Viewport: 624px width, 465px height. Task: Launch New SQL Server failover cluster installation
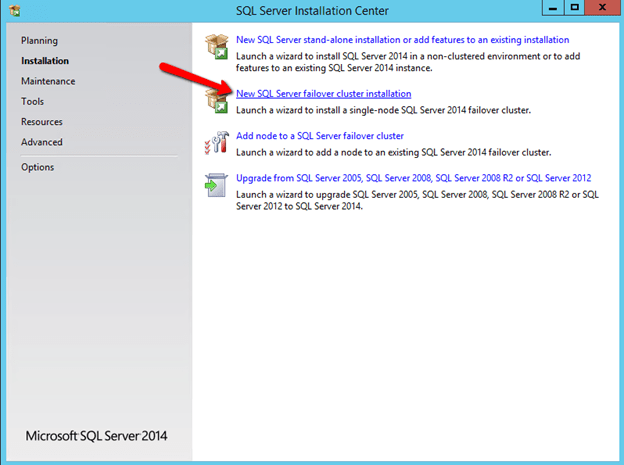click(x=323, y=94)
